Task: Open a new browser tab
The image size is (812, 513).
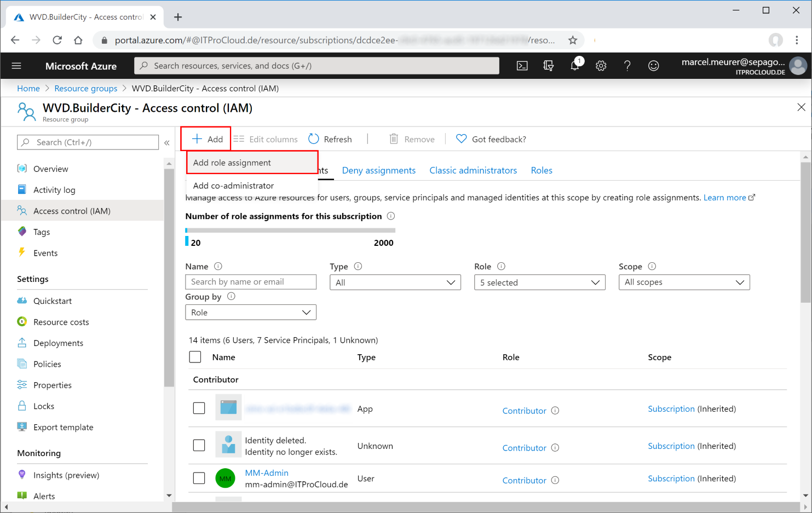Action: (x=178, y=17)
